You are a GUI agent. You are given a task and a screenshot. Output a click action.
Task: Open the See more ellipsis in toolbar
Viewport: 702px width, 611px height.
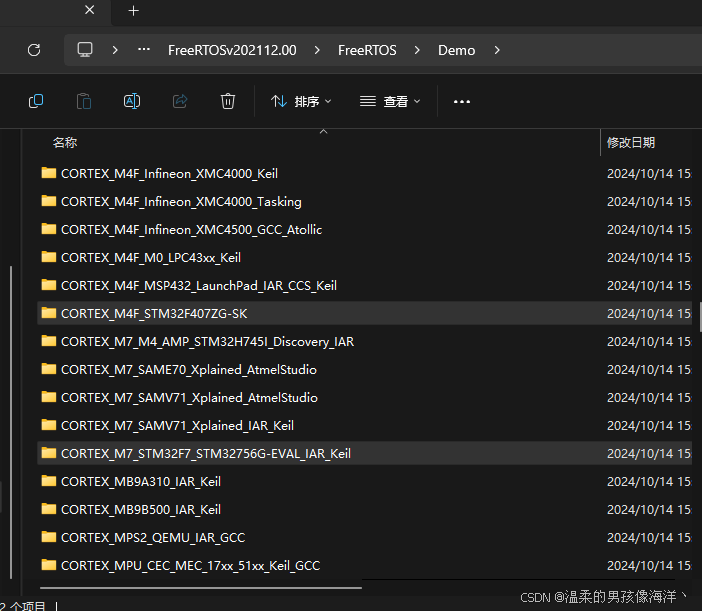[462, 102]
